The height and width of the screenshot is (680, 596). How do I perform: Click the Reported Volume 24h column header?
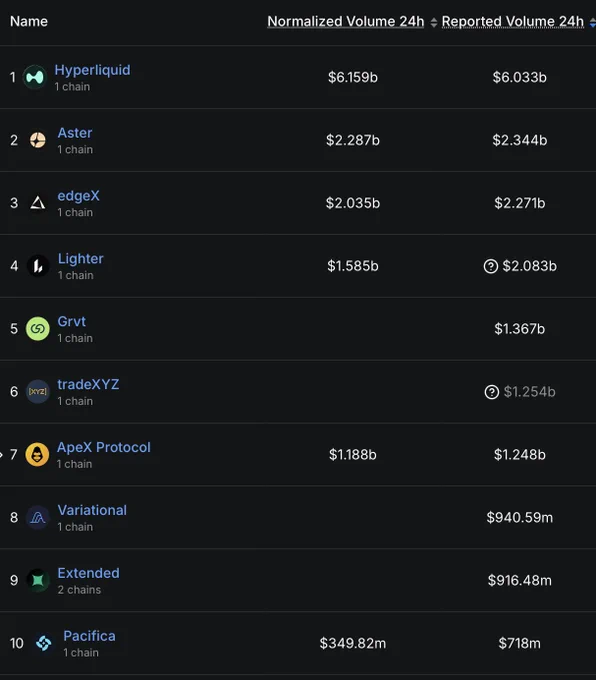tap(513, 21)
